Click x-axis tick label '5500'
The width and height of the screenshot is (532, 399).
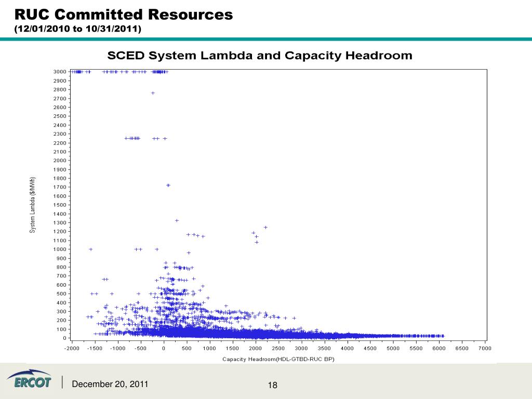(416, 348)
